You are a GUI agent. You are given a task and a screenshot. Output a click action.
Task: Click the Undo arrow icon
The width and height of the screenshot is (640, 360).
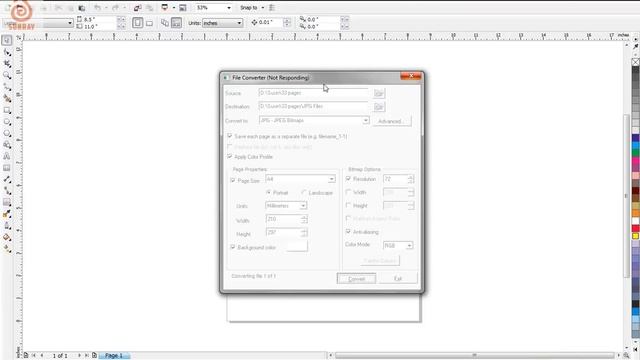[x=97, y=8]
